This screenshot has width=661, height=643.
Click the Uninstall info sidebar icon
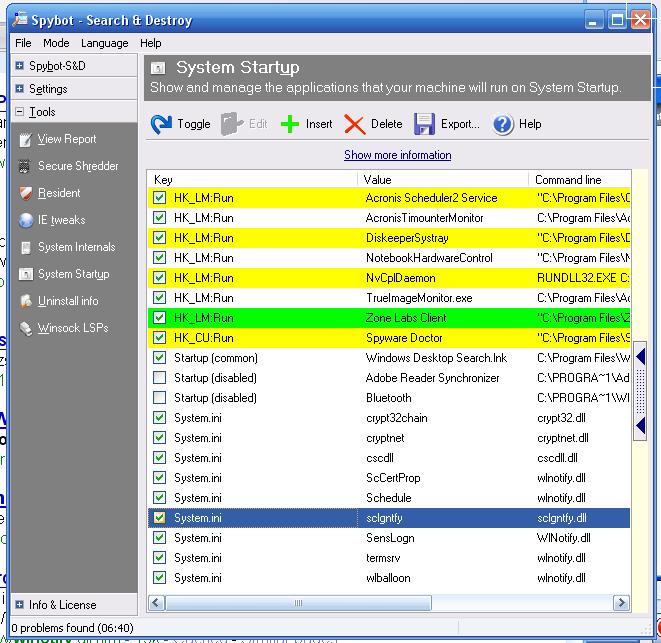(26, 301)
